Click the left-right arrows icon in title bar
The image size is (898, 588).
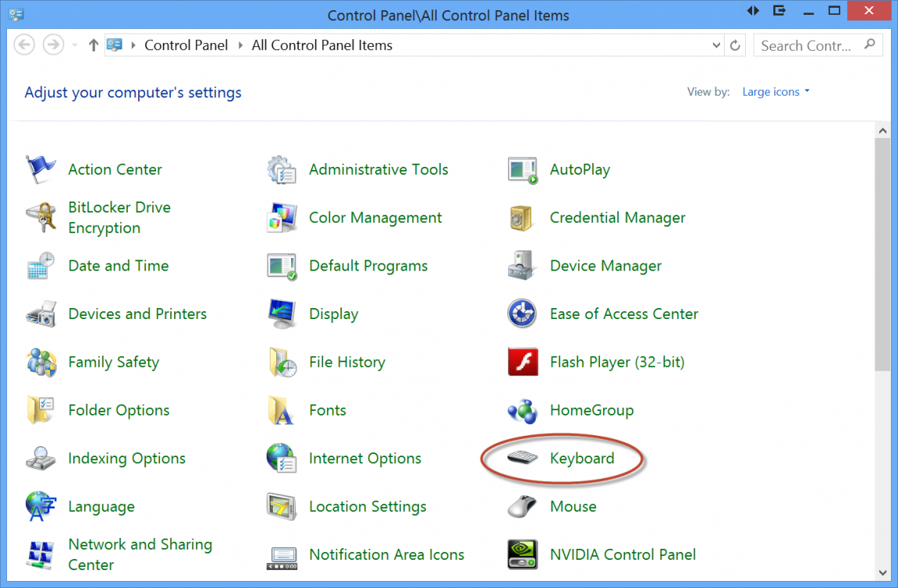tap(753, 11)
